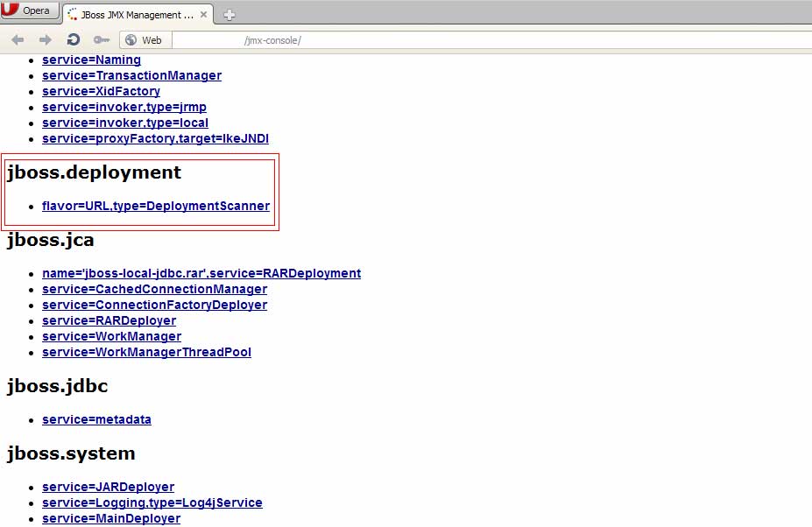Open a new tab with plus icon
812x527 pixels.
(229, 15)
